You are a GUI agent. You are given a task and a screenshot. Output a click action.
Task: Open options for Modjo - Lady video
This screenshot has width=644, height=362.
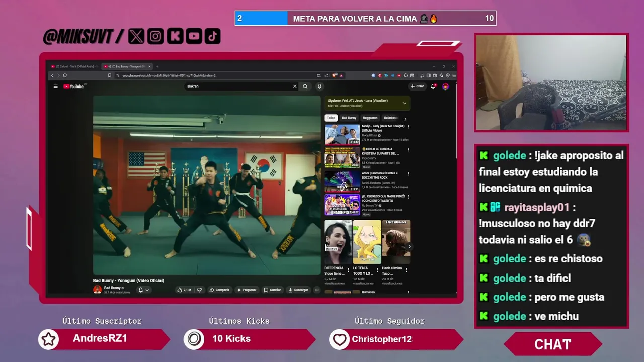click(x=408, y=127)
